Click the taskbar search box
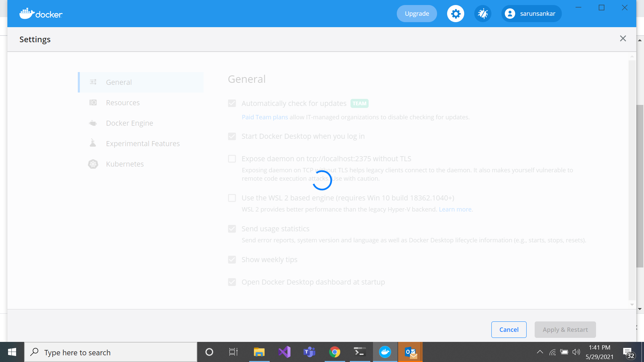The image size is (644, 362). pyautogui.click(x=111, y=352)
